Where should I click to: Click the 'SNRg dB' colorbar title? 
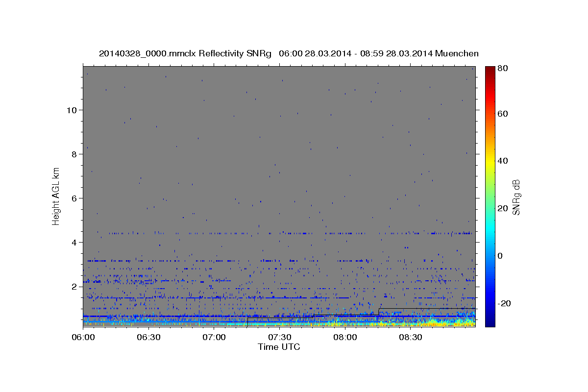point(516,196)
